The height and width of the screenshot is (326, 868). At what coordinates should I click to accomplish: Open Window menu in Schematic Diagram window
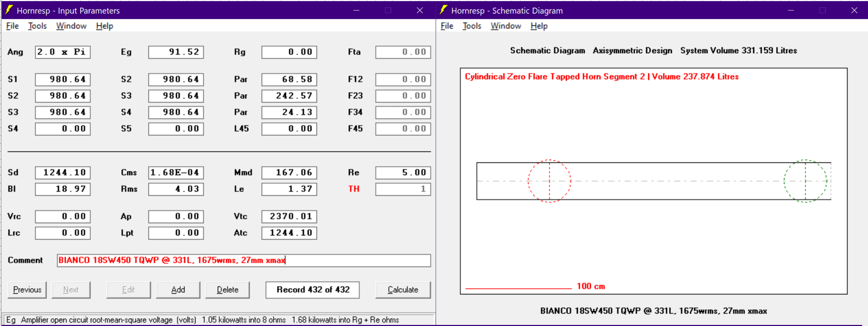[506, 26]
